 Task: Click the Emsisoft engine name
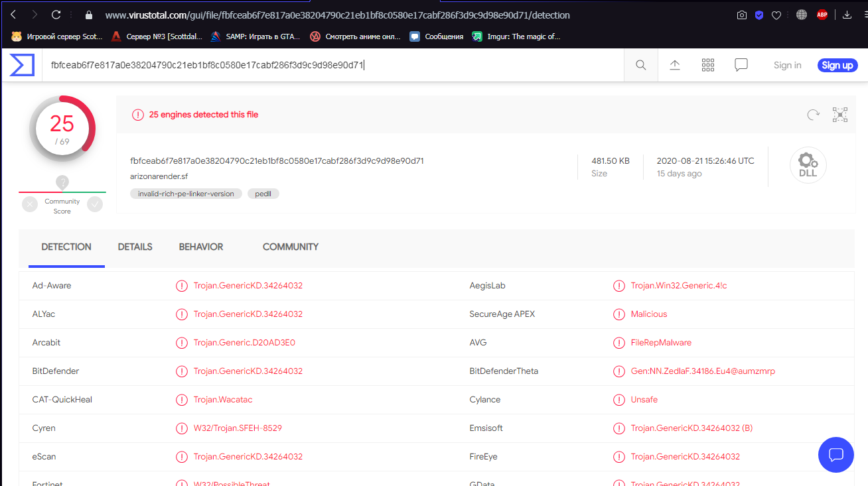tap(488, 428)
